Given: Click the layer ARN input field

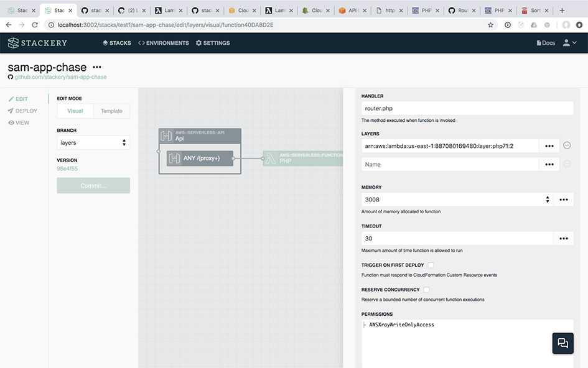Looking at the screenshot, I should click(450, 146).
